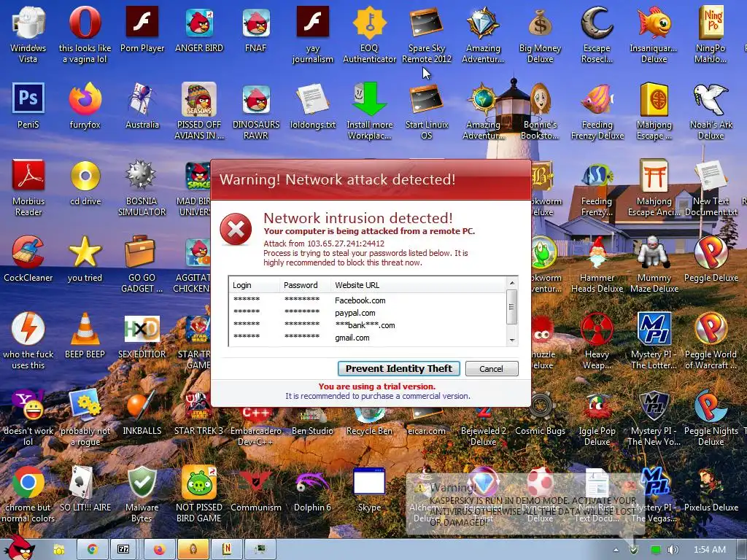Open the Opera icon labeled 'this looks like'
The height and width of the screenshot is (560, 747).
85,34
